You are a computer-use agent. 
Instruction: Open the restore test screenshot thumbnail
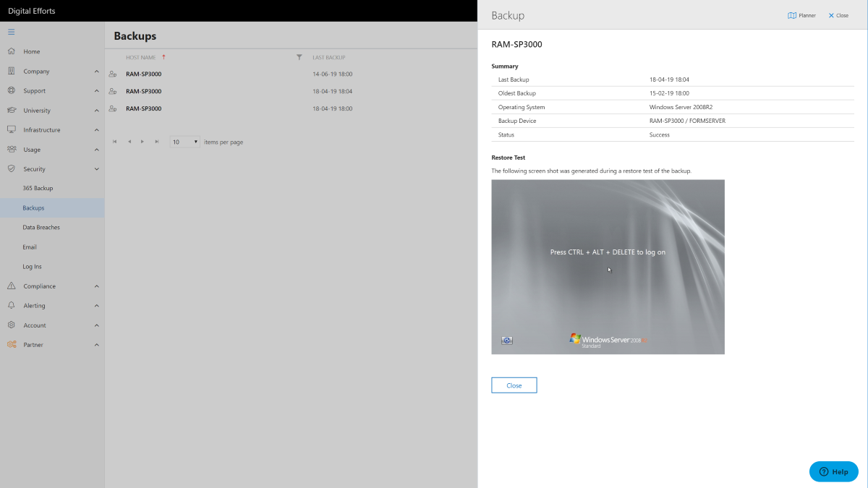608,267
